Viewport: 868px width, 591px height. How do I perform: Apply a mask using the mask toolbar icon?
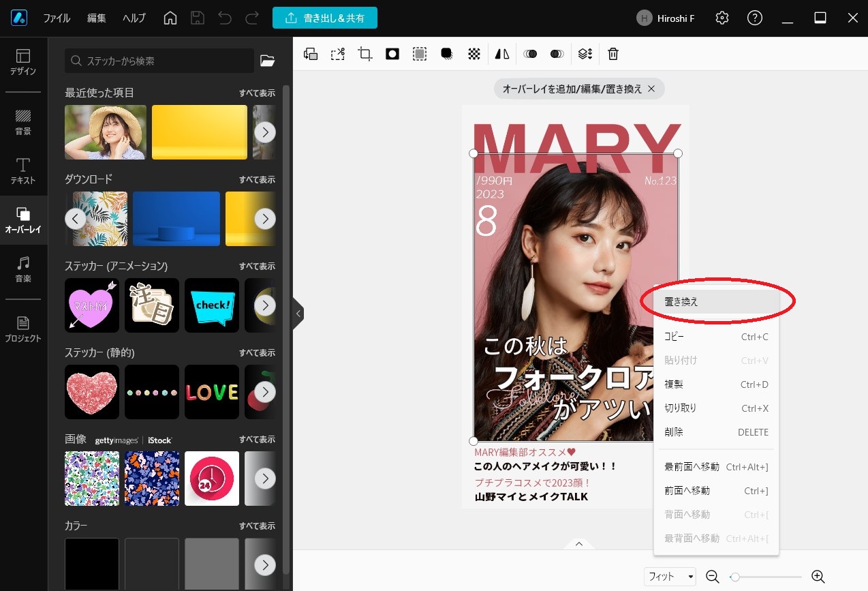(392, 54)
